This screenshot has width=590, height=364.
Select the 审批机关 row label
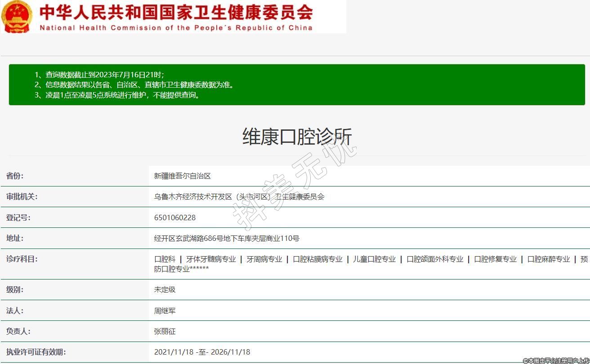(x=22, y=197)
